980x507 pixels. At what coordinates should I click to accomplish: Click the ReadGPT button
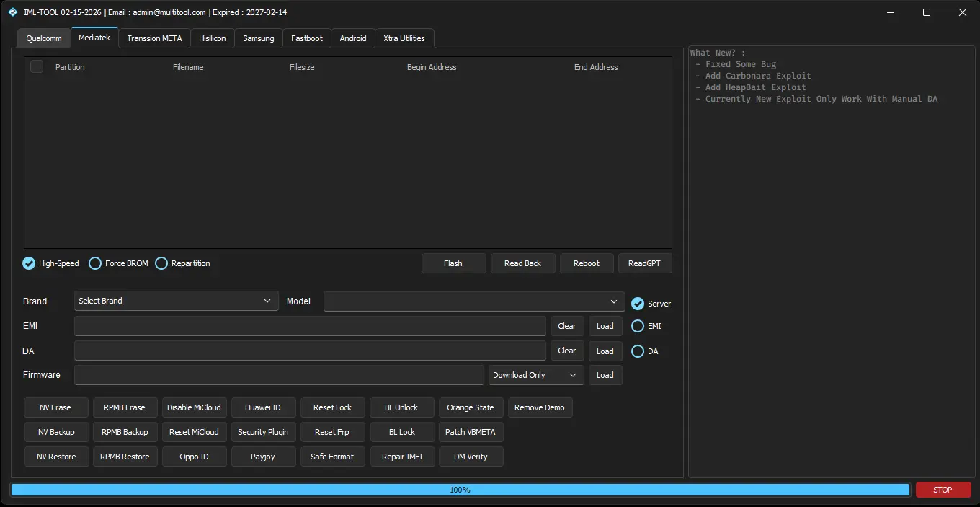[x=644, y=263]
